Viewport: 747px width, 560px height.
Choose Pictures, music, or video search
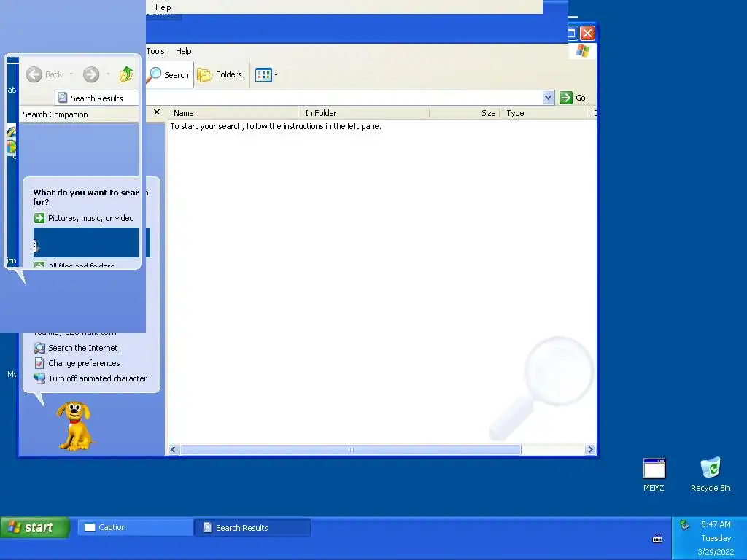point(84,218)
